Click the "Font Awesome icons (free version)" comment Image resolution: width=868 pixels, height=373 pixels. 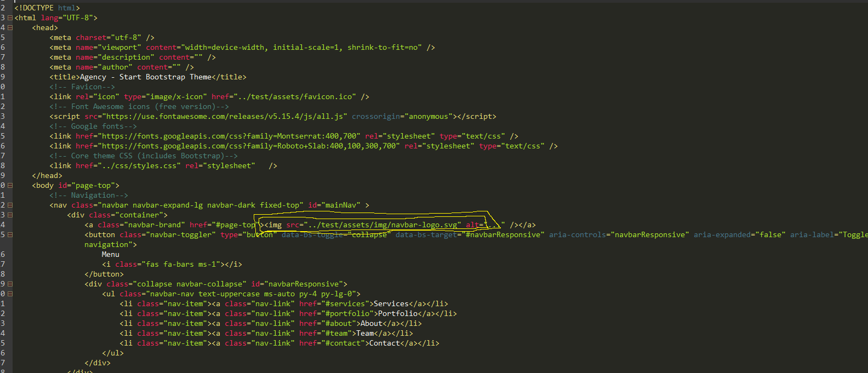pos(139,107)
